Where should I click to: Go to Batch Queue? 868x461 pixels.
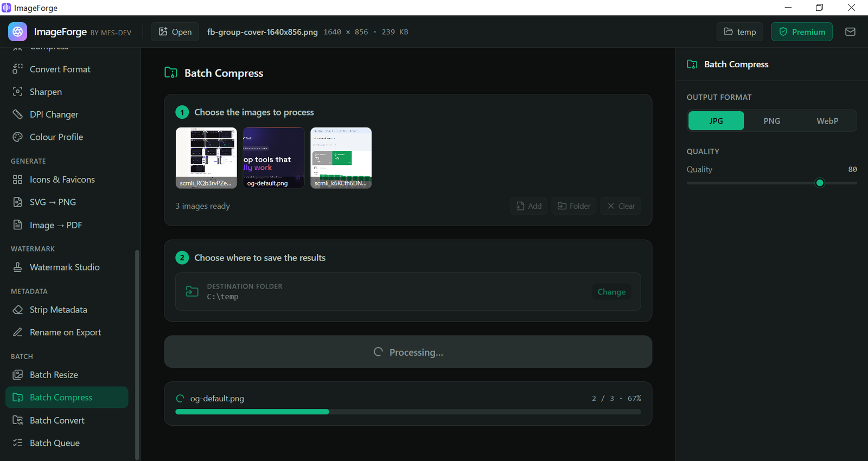tap(67, 443)
